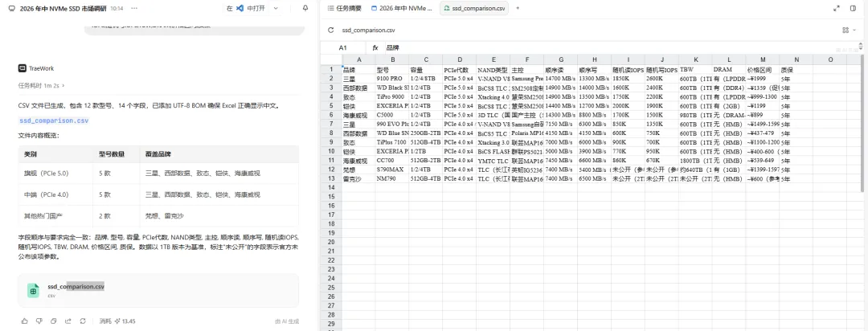The image size is (868, 331).
Task: Click the monitor icon before the chat title
Action: tap(11, 8)
